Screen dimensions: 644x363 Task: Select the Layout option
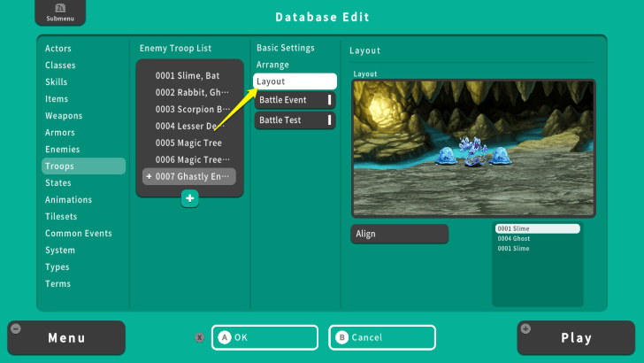click(x=295, y=81)
